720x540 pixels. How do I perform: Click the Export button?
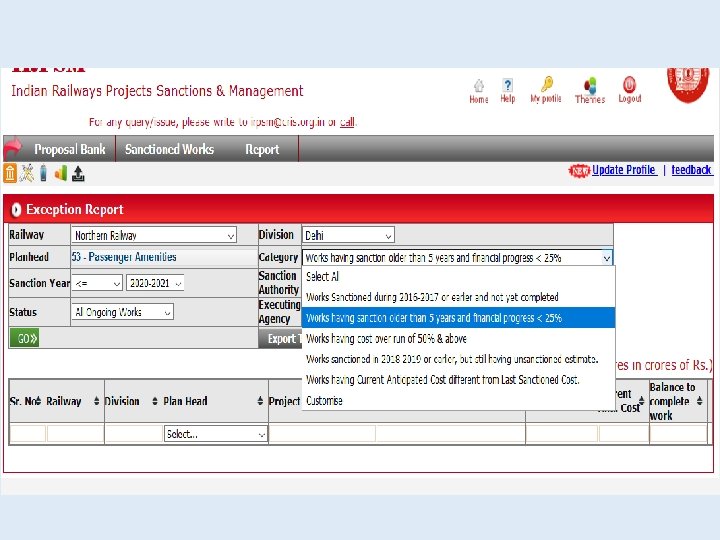(x=281, y=339)
